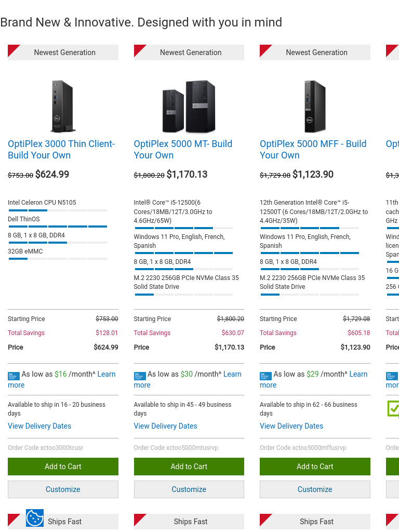Open OptiPlex 5000 MFF - Build Your Own link
Screen dimensions: 399x532
pyautogui.click(x=313, y=149)
